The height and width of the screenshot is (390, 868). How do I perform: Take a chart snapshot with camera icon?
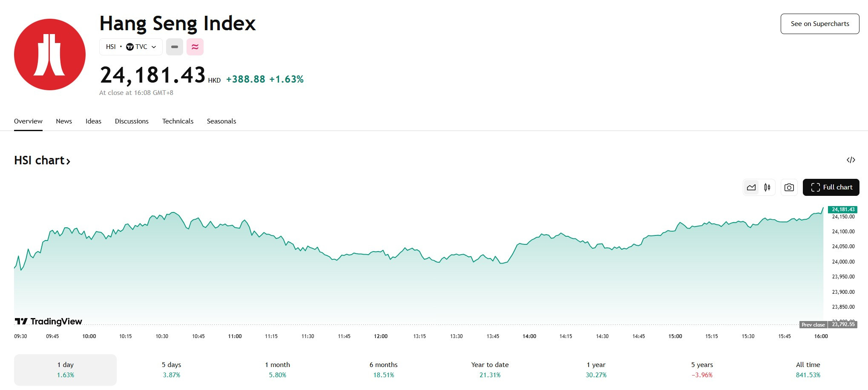[x=789, y=187]
